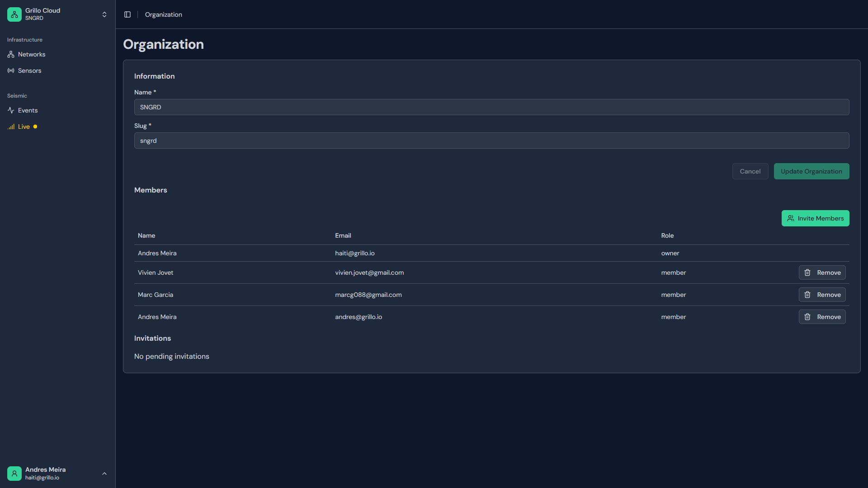The height and width of the screenshot is (488, 868).
Task: Click the Live signal bars icon
Action: (x=11, y=127)
